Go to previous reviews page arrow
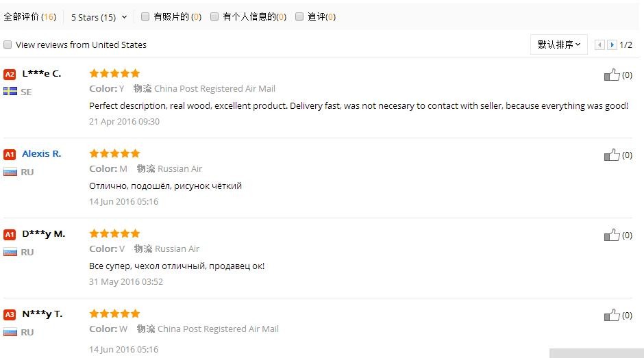This screenshot has height=358, width=644. [x=599, y=45]
